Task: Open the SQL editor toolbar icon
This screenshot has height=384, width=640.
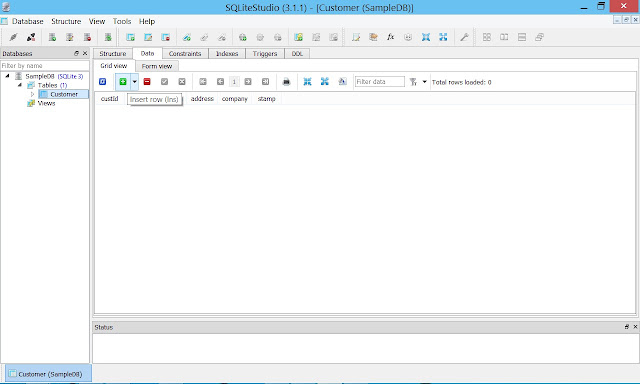Action: click(356, 37)
